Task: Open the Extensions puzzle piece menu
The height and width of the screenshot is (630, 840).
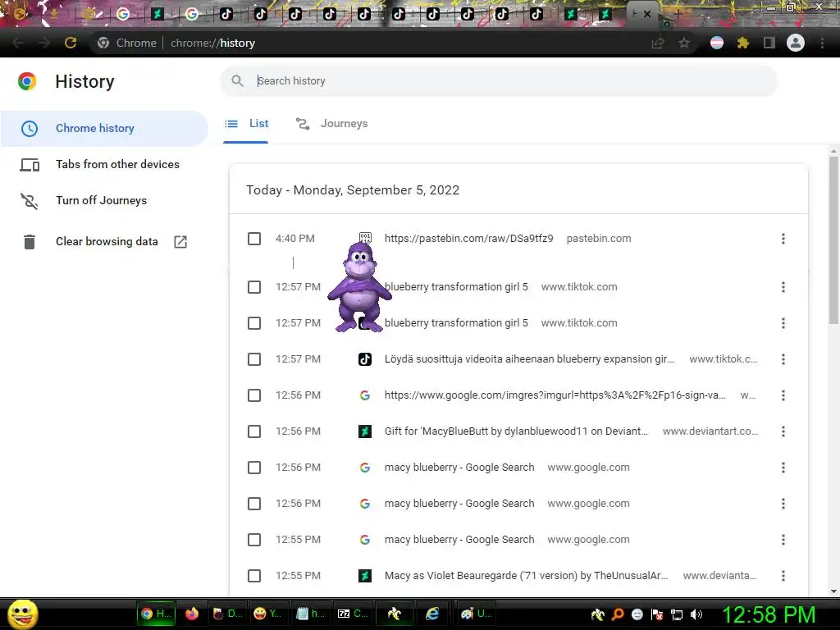Action: pos(742,43)
